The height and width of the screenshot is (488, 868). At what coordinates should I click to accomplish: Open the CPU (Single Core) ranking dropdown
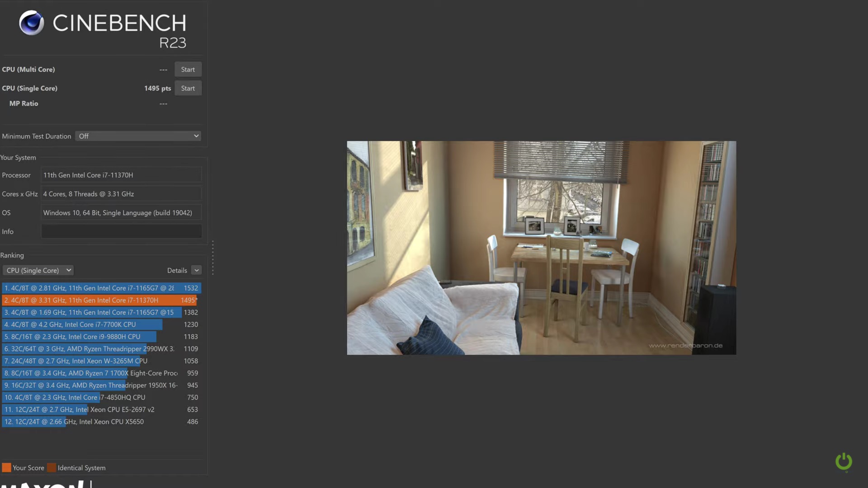38,270
